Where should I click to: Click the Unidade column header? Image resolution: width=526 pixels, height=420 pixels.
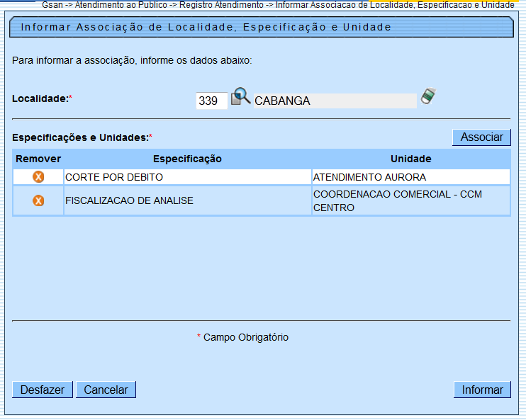[410, 159]
